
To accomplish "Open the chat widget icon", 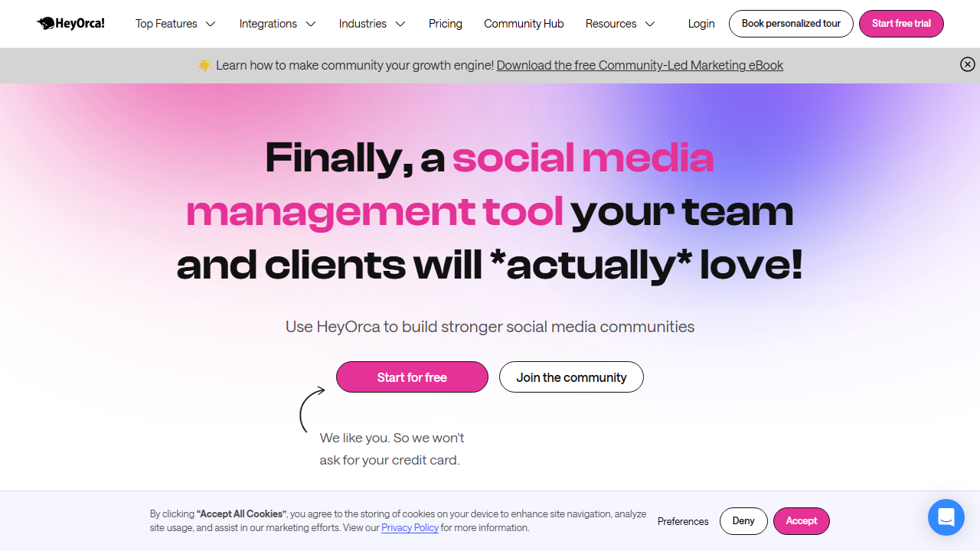I will pos(946,517).
